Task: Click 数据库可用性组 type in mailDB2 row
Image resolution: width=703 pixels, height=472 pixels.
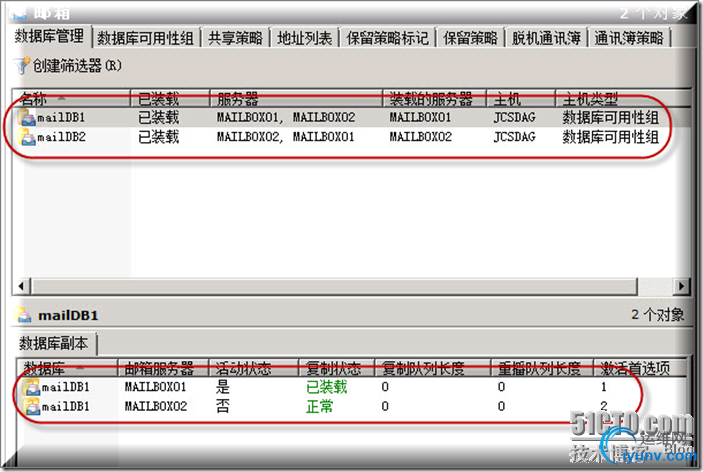Action: coord(611,137)
